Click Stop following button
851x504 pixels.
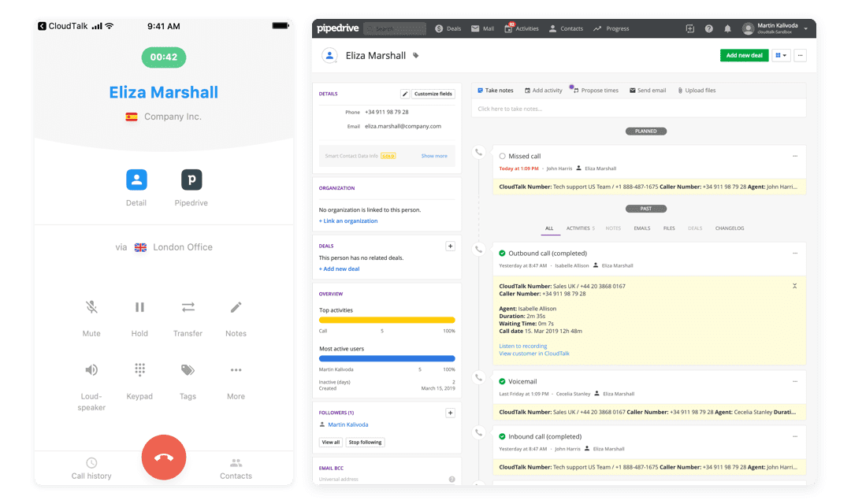click(x=365, y=443)
